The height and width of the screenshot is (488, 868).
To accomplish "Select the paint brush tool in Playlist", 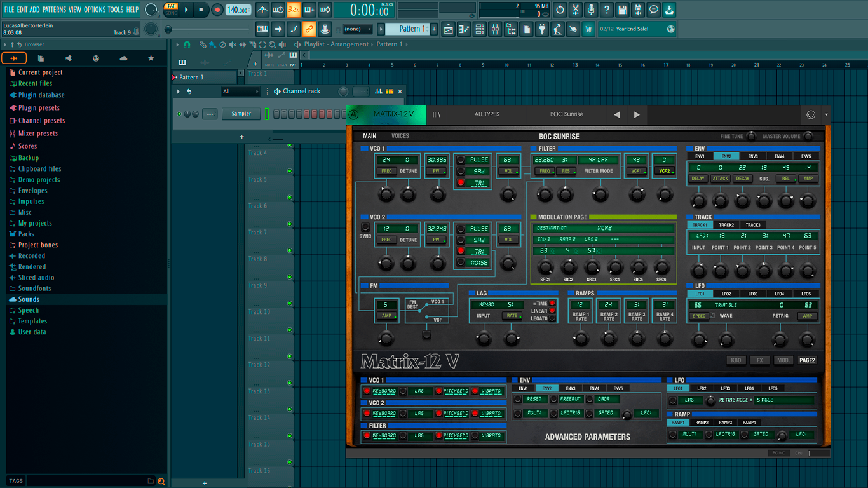I will click(x=212, y=44).
